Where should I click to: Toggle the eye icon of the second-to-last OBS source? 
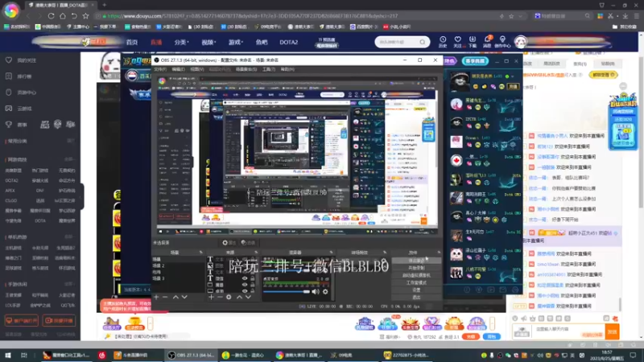(x=245, y=285)
